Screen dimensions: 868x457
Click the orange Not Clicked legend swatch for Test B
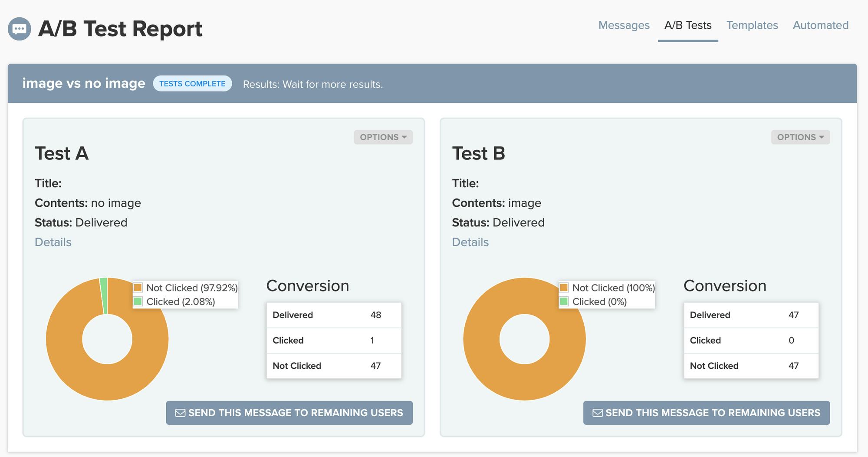click(x=564, y=287)
